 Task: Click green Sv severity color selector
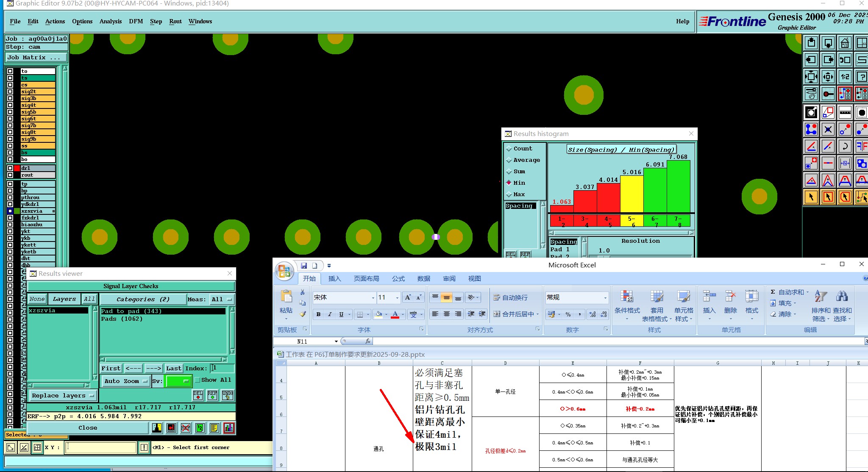pos(178,381)
